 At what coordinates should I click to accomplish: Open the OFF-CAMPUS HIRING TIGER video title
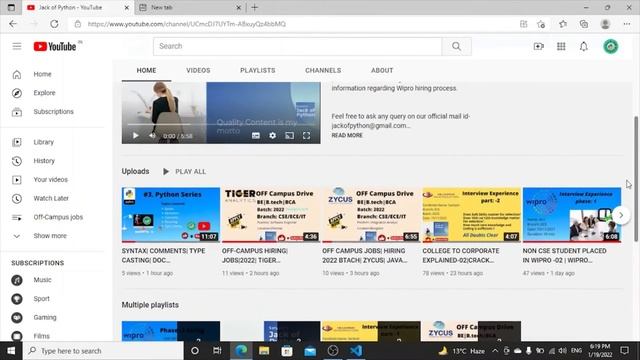pos(255,256)
